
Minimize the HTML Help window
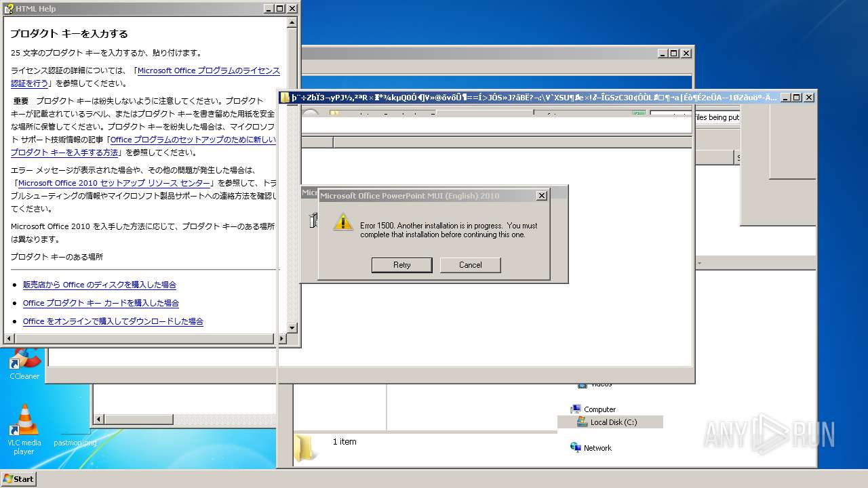click(268, 9)
